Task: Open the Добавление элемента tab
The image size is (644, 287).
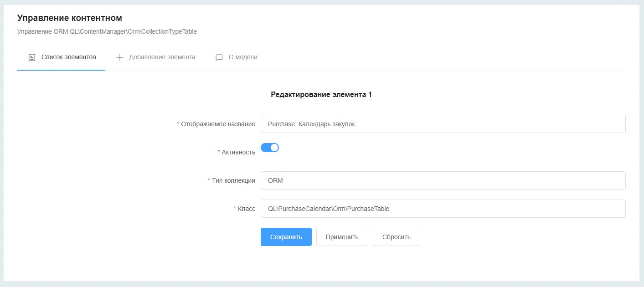Action: click(162, 57)
